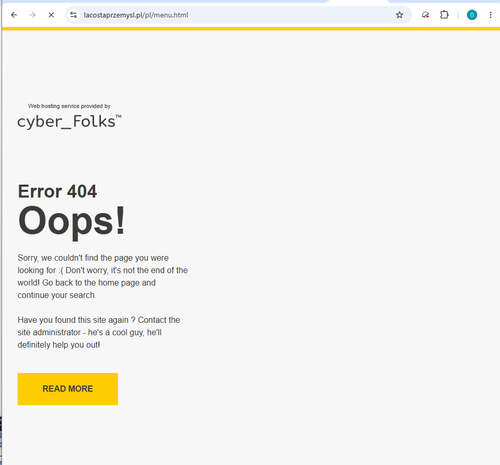Click the yellow READ MORE button

(68, 389)
